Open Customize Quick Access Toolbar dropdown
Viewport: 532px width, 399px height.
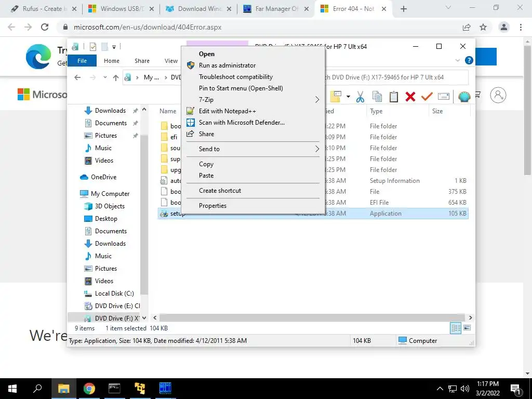(x=114, y=47)
